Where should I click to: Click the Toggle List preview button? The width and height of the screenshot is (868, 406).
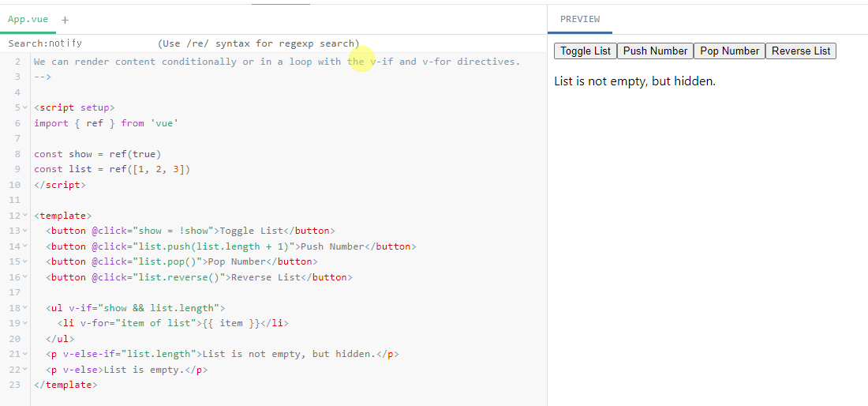586,51
